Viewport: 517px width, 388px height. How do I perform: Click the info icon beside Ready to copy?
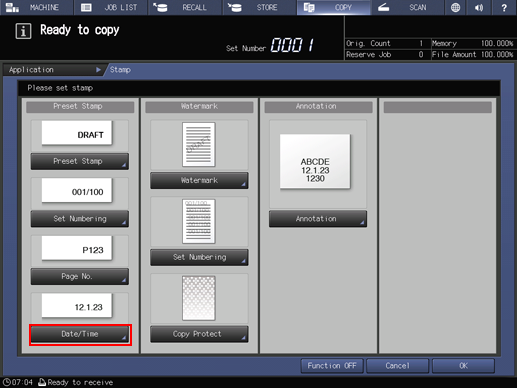pos(23,31)
